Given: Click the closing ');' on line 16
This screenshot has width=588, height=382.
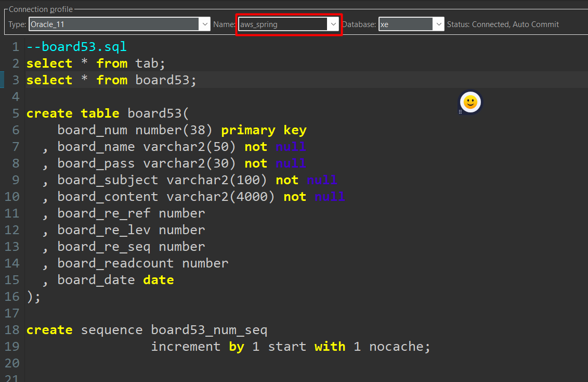Looking at the screenshot, I should pyautogui.click(x=33, y=297).
